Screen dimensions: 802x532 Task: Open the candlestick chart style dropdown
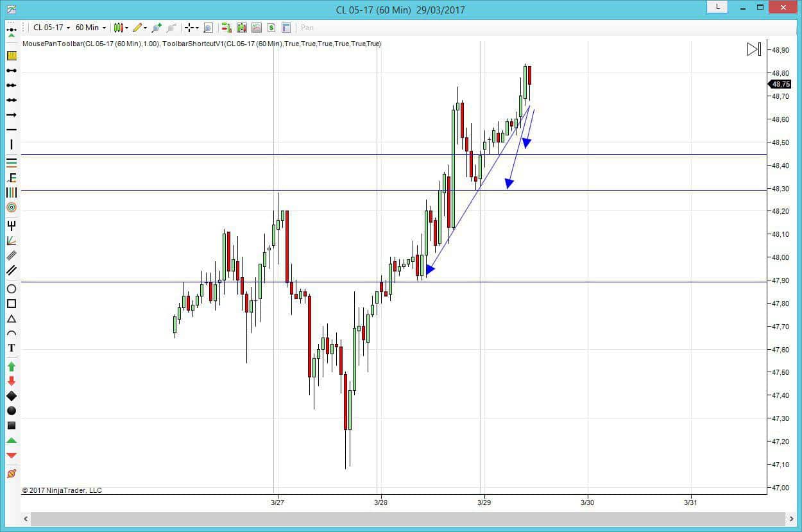[x=121, y=28]
